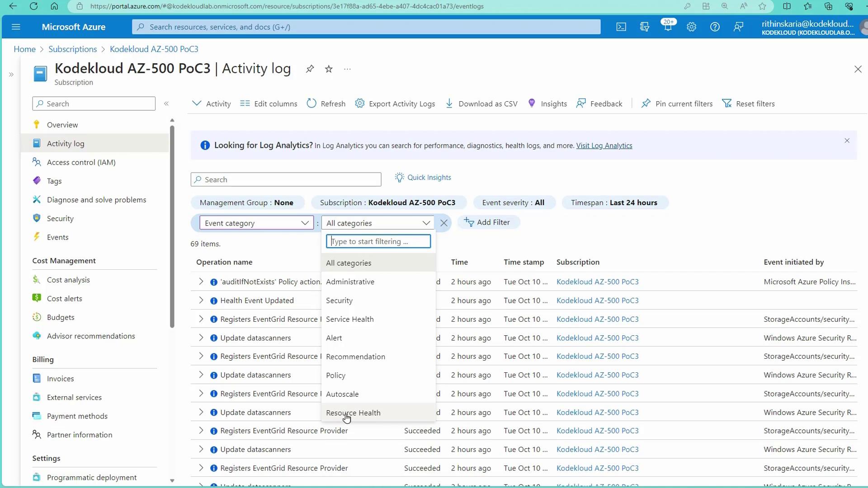Screen dimensions: 868x488
Task: Expand the Health Event Updated row
Action: (201, 300)
